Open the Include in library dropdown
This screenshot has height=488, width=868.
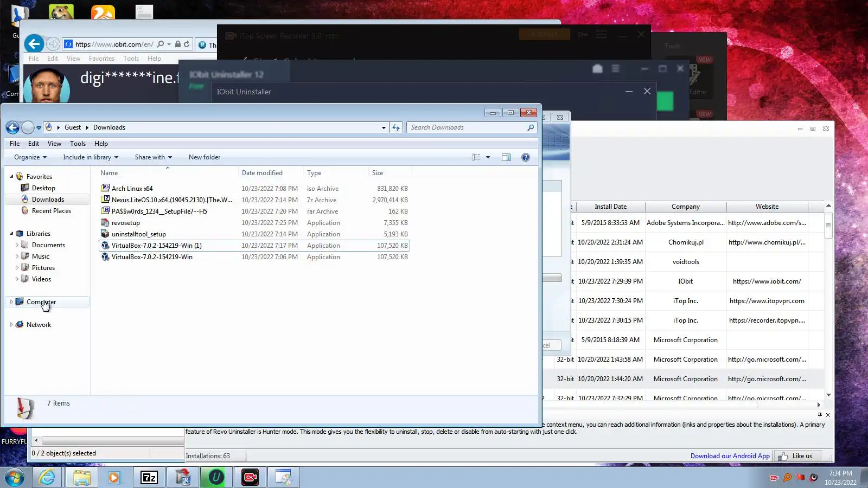click(91, 157)
